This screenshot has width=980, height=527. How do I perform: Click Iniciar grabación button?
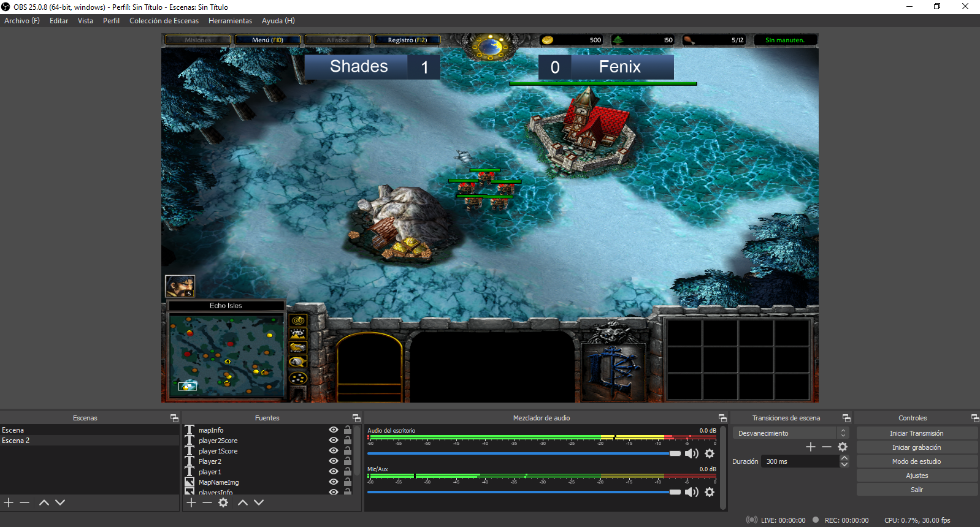(x=917, y=447)
